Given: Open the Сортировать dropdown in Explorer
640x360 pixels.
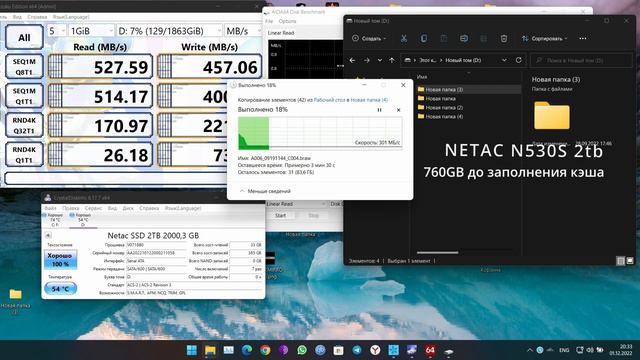Looking at the screenshot, I should pos(544,38).
